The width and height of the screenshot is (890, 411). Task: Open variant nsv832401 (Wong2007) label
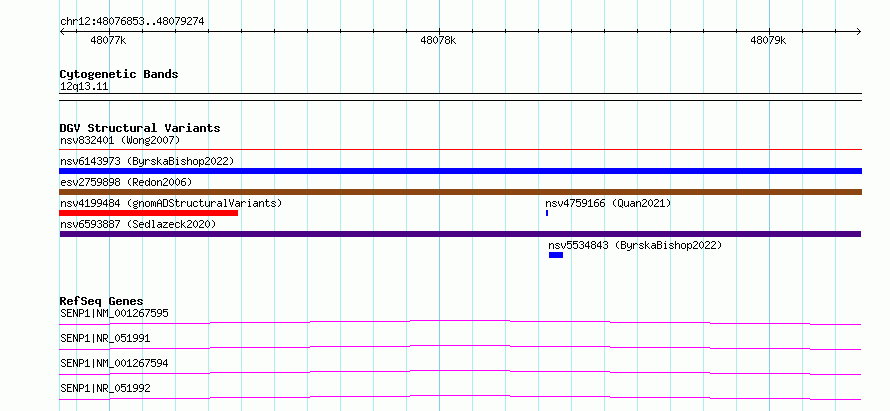coord(120,140)
